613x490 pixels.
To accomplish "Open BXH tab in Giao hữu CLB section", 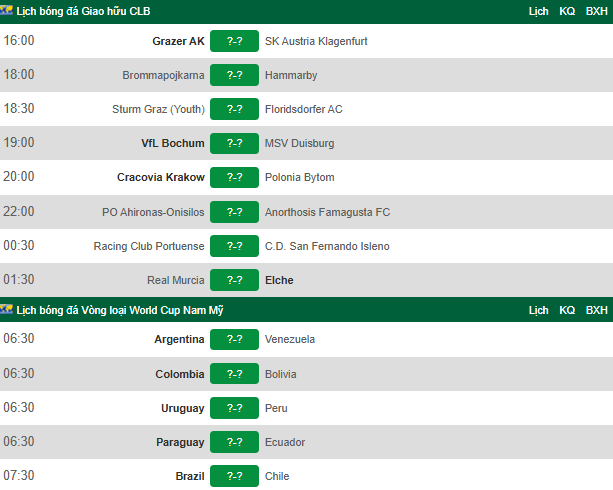I will (x=597, y=11).
